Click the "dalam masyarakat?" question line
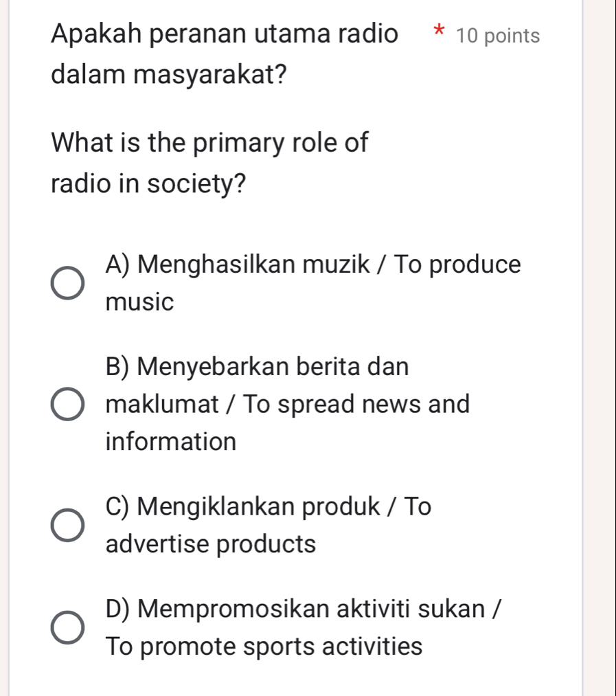 click(169, 74)
